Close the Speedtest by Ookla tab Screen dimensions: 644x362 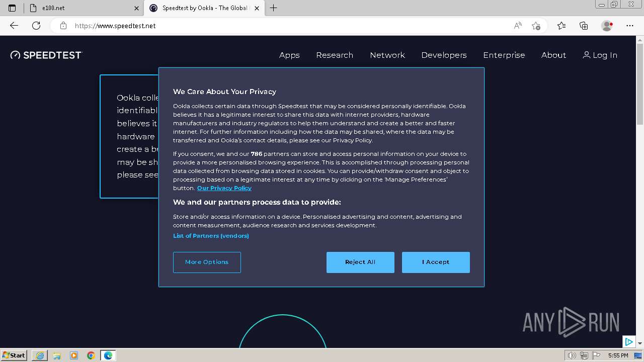[257, 8]
